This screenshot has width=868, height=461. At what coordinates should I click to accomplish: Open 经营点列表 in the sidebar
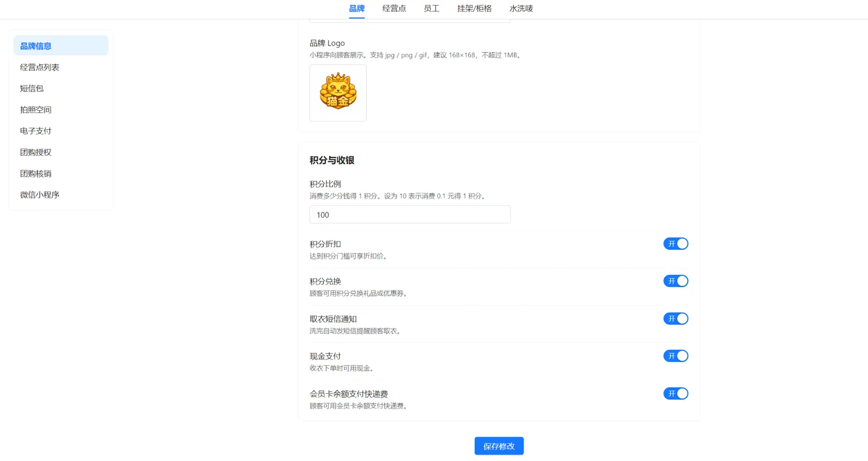61,67
